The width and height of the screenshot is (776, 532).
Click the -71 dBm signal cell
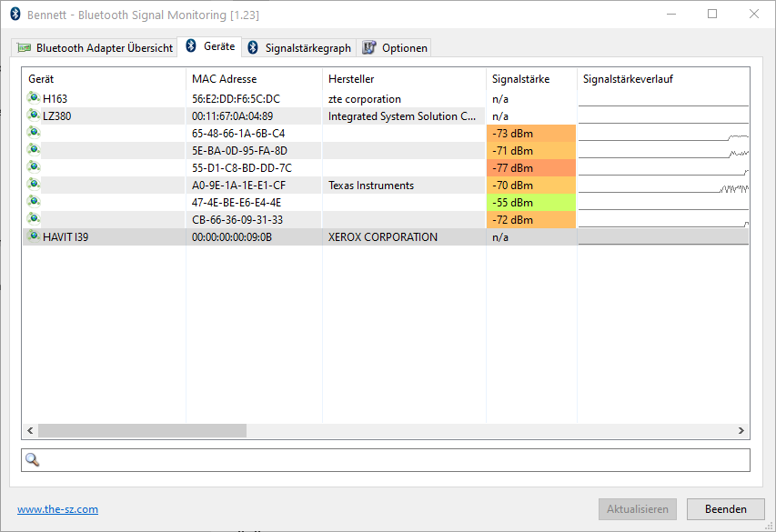[531, 151]
